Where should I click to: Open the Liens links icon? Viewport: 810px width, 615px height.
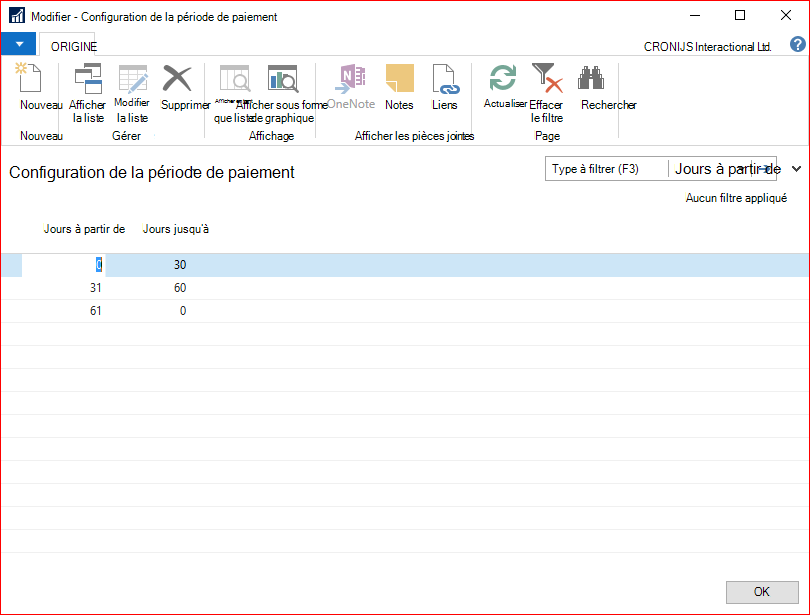point(445,78)
